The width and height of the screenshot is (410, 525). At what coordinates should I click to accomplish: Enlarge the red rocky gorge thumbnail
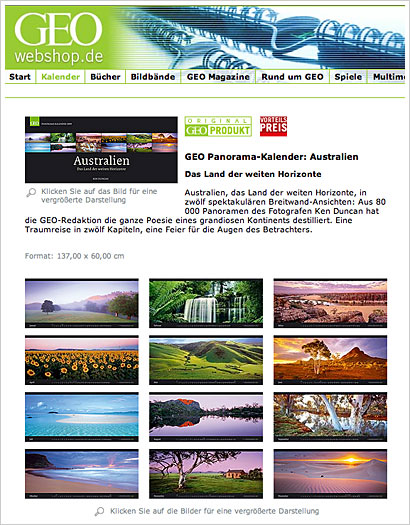[x=330, y=303]
